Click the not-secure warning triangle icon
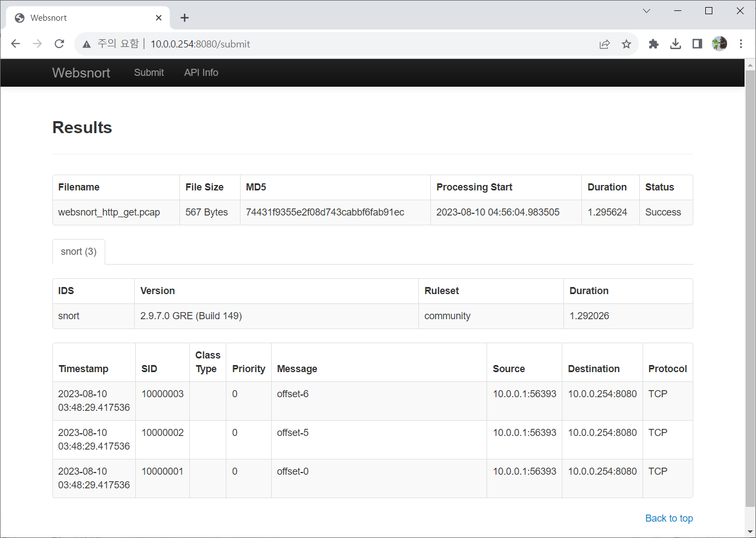Viewport: 756px width, 538px height. coord(86,44)
